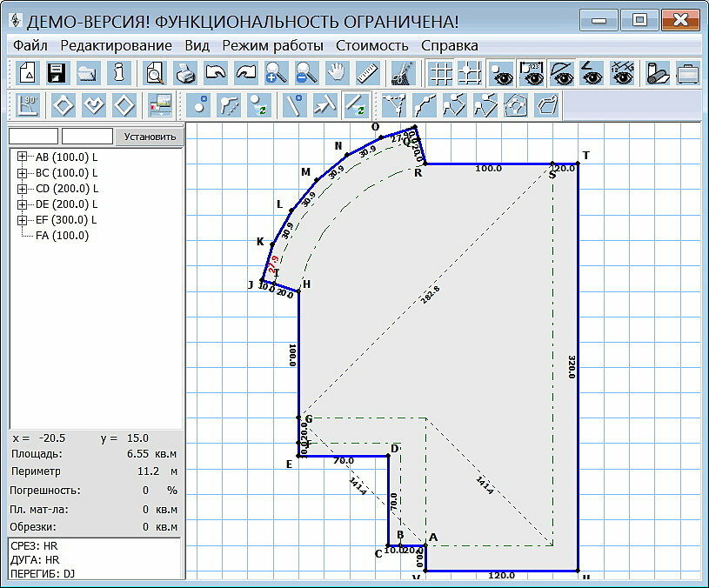Zoom out with the minus magnifier
709x588 pixels.
(x=306, y=73)
